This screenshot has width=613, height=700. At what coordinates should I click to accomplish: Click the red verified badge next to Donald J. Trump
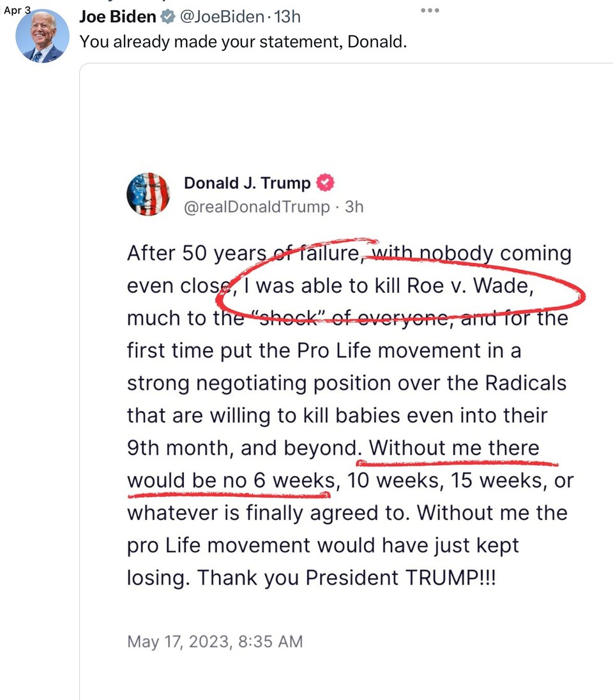point(326,184)
